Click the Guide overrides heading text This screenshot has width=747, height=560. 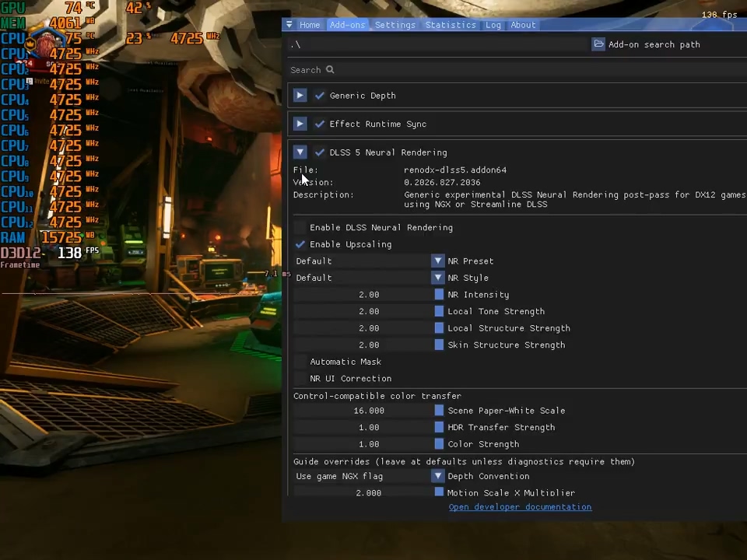464,461
